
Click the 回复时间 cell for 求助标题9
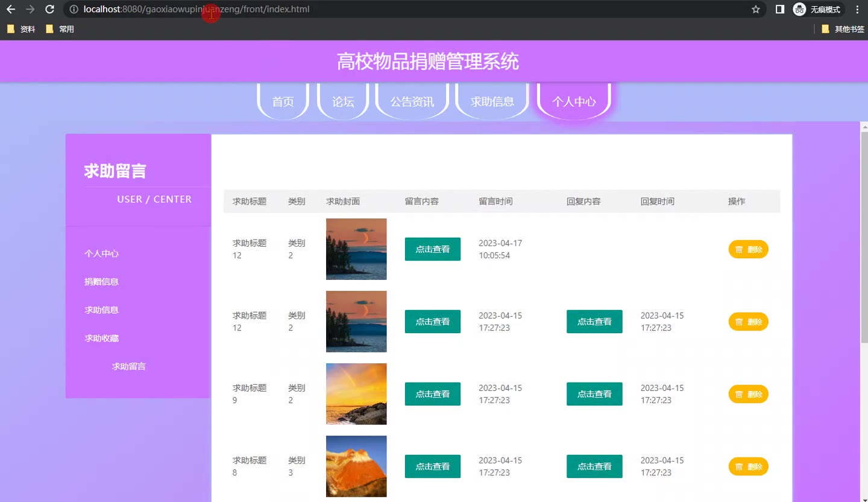662,394
